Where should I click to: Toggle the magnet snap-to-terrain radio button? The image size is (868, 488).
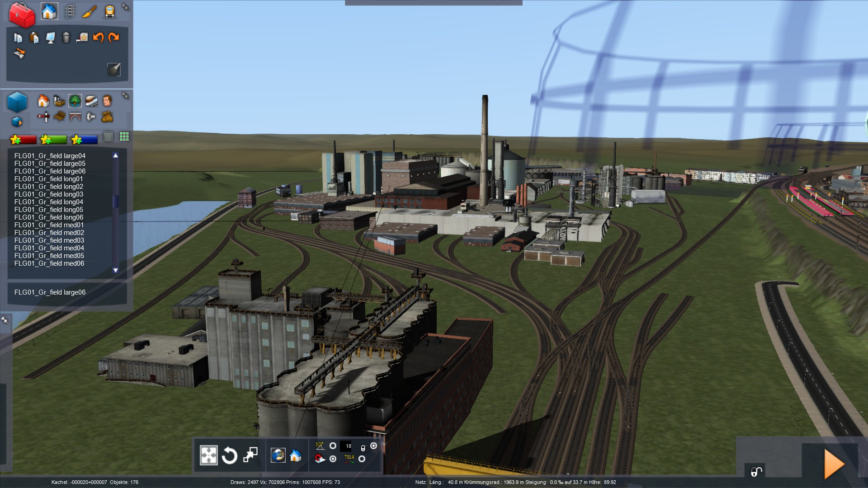pyautogui.click(x=333, y=459)
